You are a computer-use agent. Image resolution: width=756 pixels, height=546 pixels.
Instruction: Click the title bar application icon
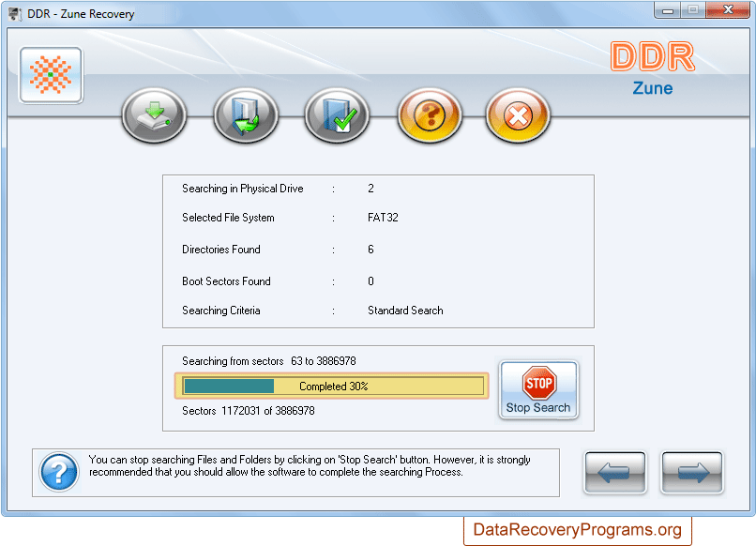(15, 13)
